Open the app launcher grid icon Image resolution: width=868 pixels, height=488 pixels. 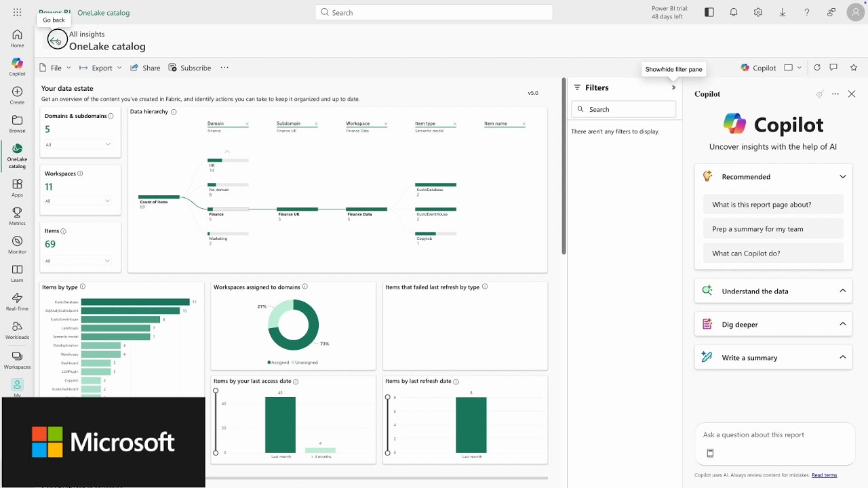(x=17, y=12)
